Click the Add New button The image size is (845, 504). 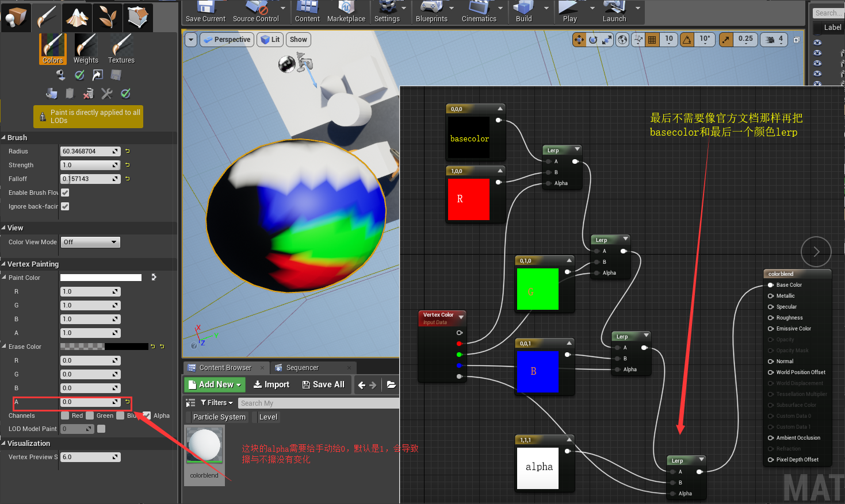(x=215, y=384)
